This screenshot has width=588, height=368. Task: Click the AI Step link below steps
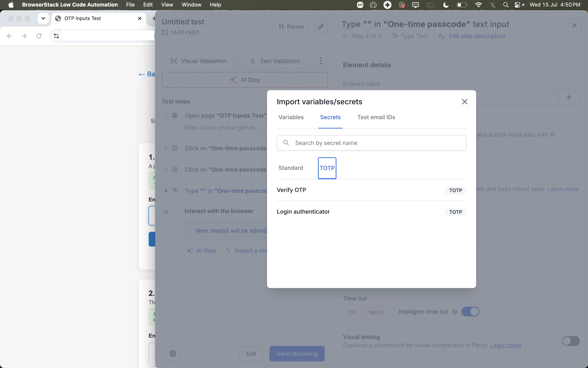click(x=202, y=251)
